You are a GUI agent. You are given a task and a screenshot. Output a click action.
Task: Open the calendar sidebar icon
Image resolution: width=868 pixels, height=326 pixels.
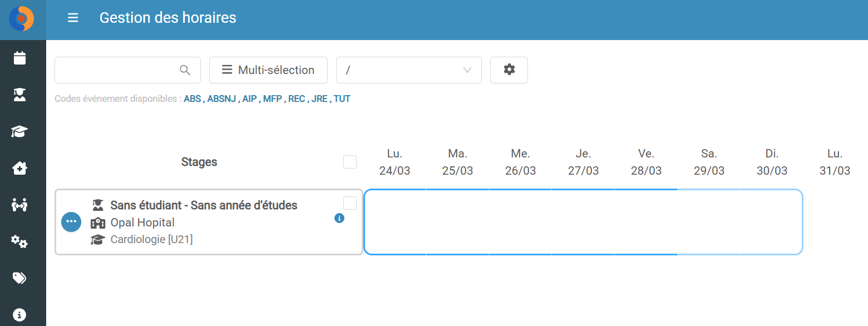click(20, 58)
